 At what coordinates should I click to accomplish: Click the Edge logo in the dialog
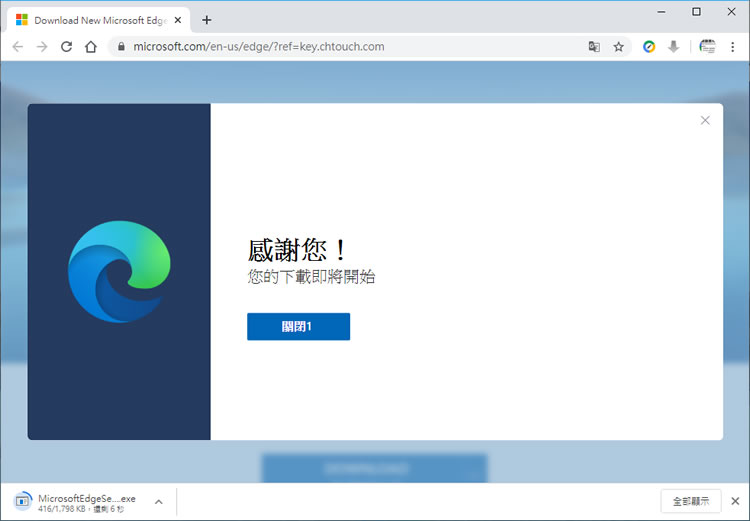pyautogui.click(x=119, y=272)
